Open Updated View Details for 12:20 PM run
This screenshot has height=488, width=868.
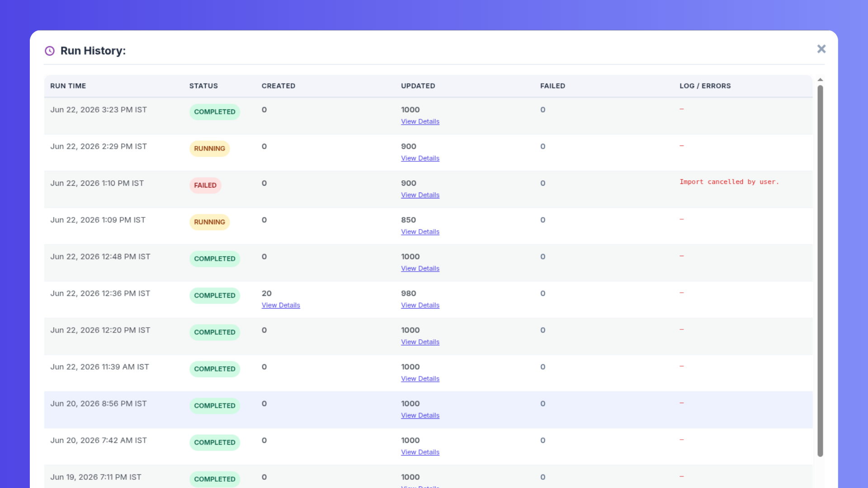click(420, 342)
